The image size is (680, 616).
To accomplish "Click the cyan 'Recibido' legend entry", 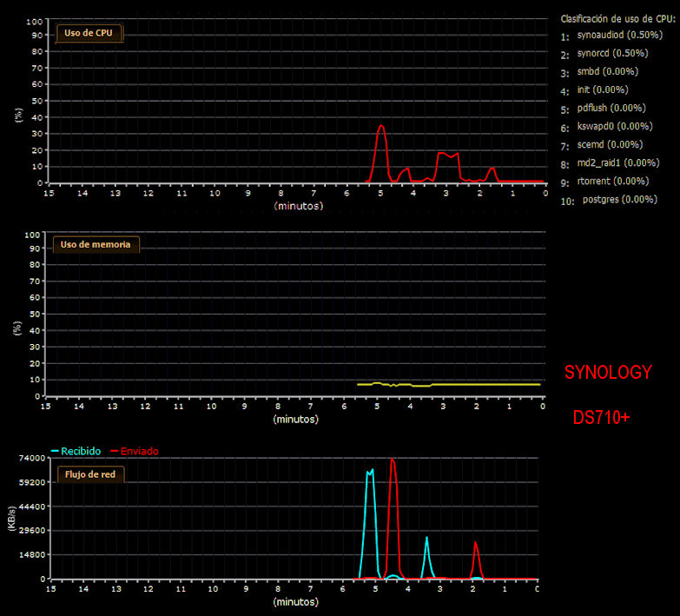I will pos(76,451).
